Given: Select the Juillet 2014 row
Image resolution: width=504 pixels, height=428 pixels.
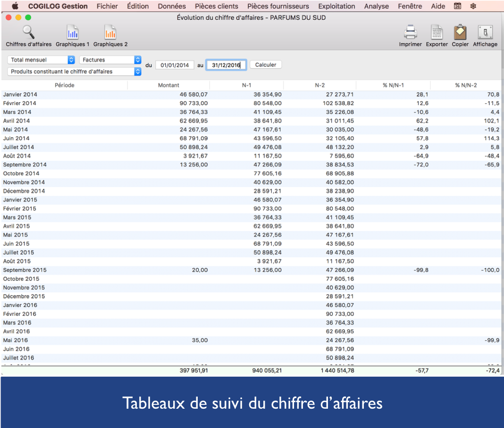Looking at the screenshot, I should coord(251,147).
